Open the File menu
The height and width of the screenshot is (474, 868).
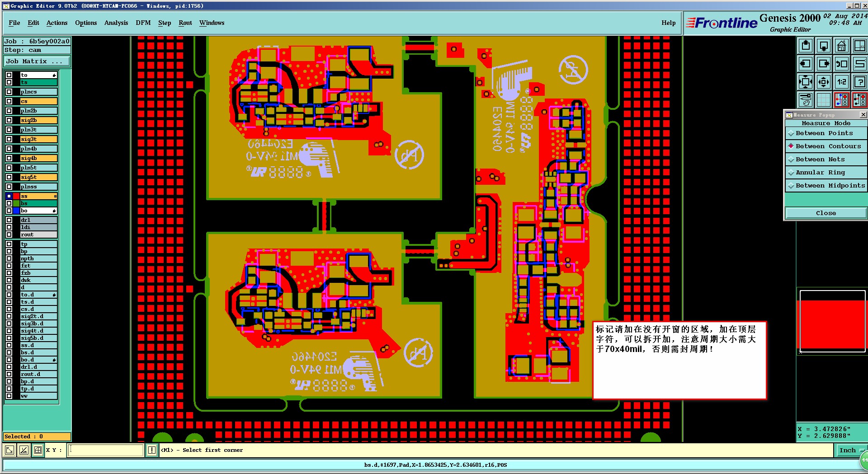point(14,23)
